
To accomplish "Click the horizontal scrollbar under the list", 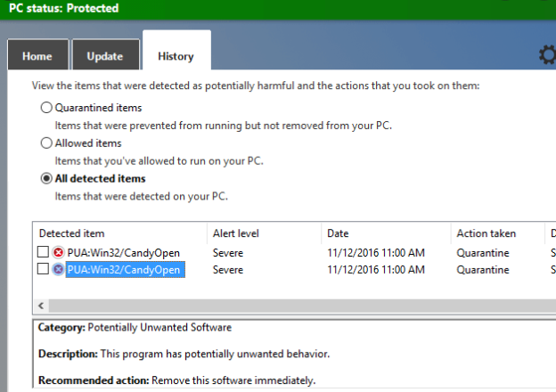I will (294, 306).
